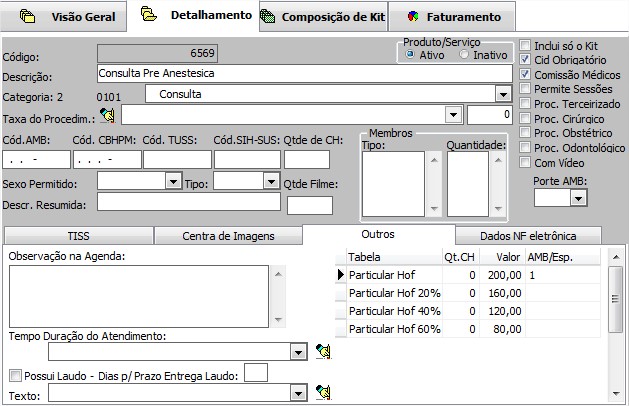Click the lookup icon next to Tempo Duração dropdown
The width and height of the screenshot is (629, 406).
pos(322,351)
